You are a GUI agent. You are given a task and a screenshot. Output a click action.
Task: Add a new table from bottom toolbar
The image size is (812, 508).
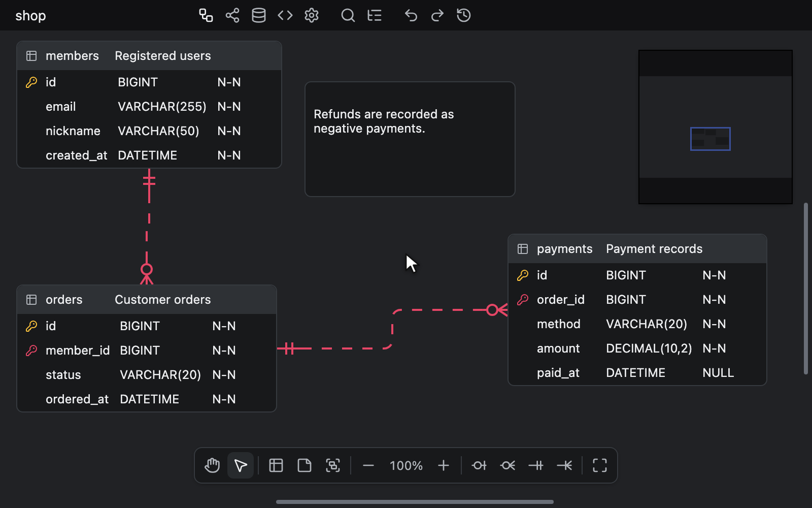pyautogui.click(x=276, y=465)
